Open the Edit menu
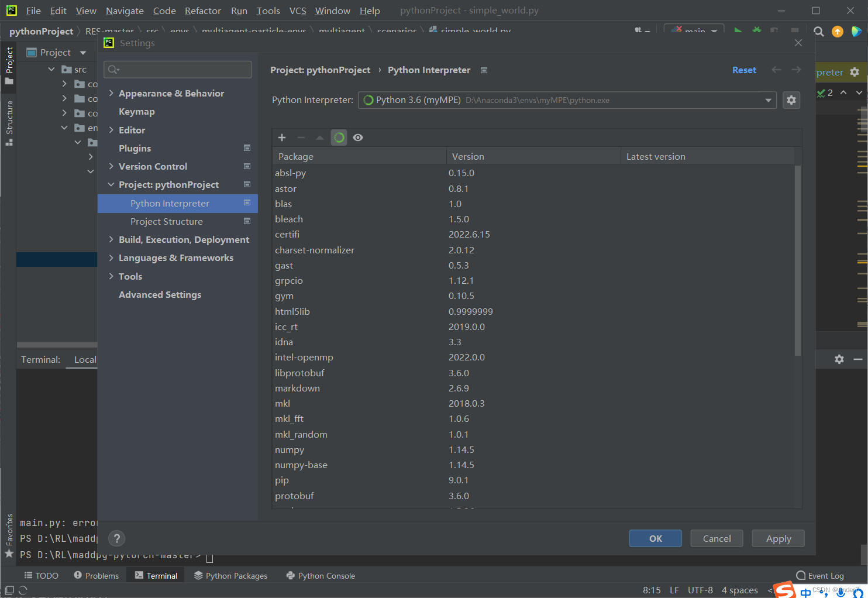This screenshot has height=598, width=868. point(58,11)
